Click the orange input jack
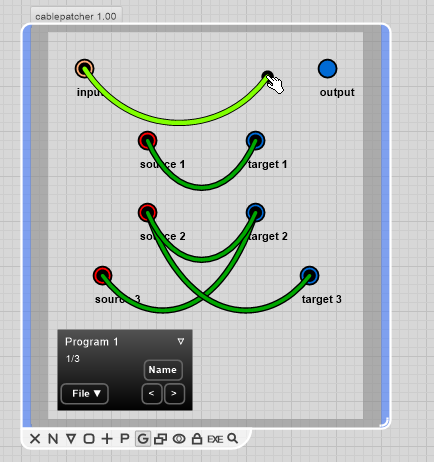This screenshot has width=434, height=462. 84,69
